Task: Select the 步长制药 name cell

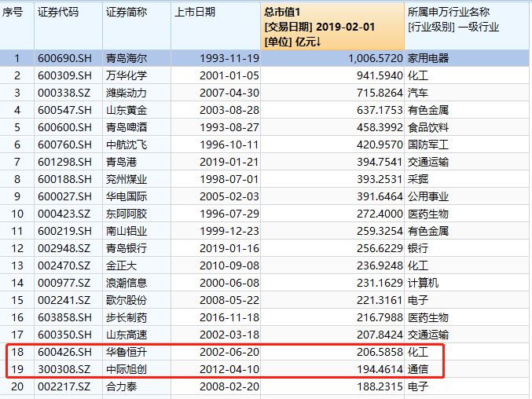Action: [x=137, y=317]
